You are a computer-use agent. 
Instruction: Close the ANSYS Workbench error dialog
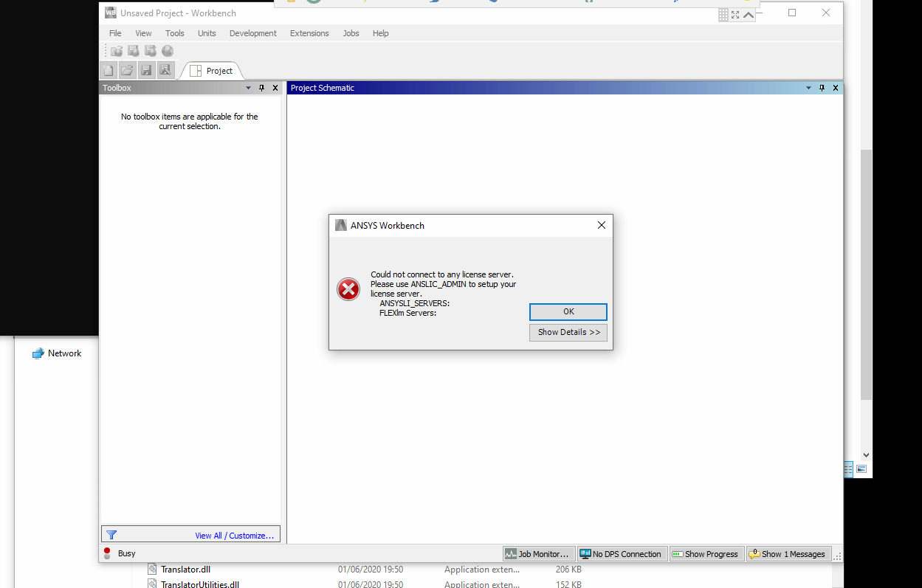601,225
